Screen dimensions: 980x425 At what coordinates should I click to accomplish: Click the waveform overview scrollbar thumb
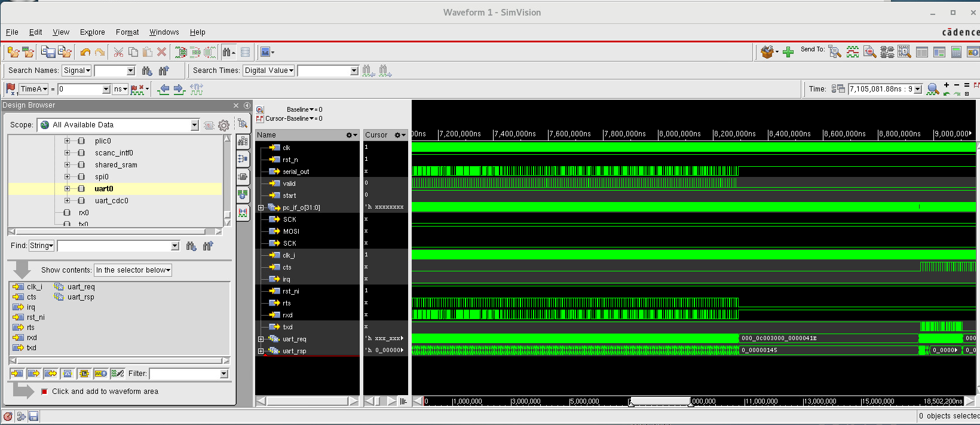[x=660, y=401]
